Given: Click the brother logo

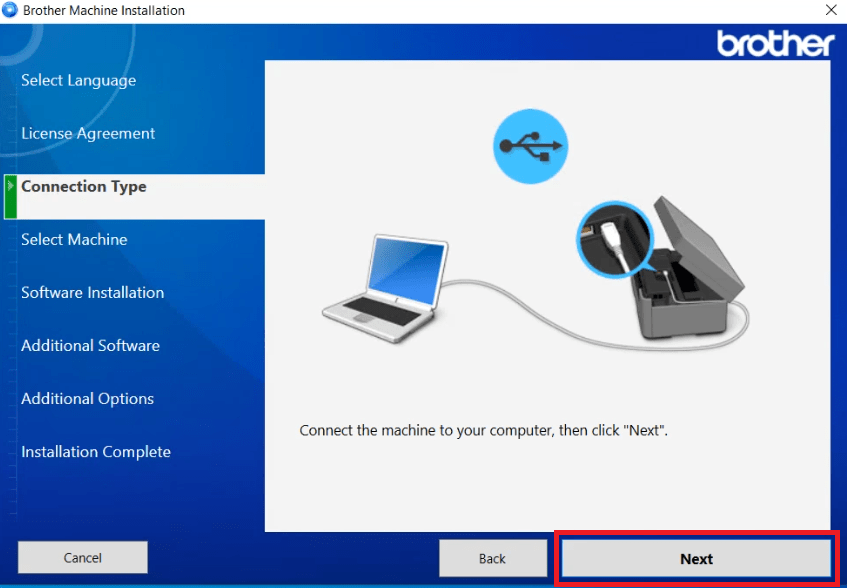Looking at the screenshot, I should tap(775, 43).
